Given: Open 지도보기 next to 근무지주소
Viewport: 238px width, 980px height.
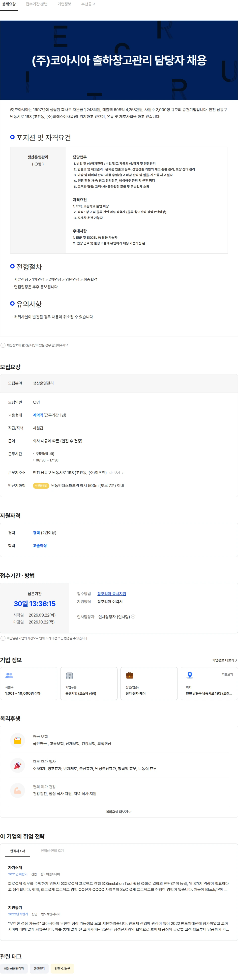Looking at the screenshot, I should coord(114,472).
